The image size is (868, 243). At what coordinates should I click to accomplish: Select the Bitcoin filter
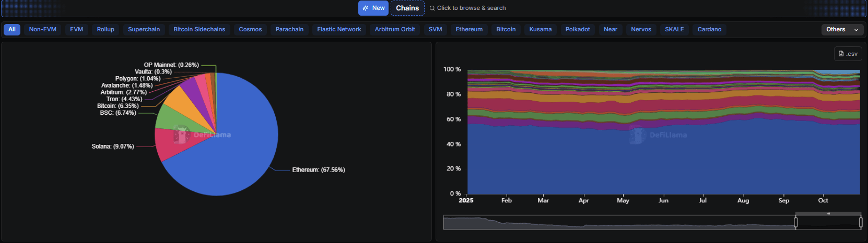click(x=506, y=29)
